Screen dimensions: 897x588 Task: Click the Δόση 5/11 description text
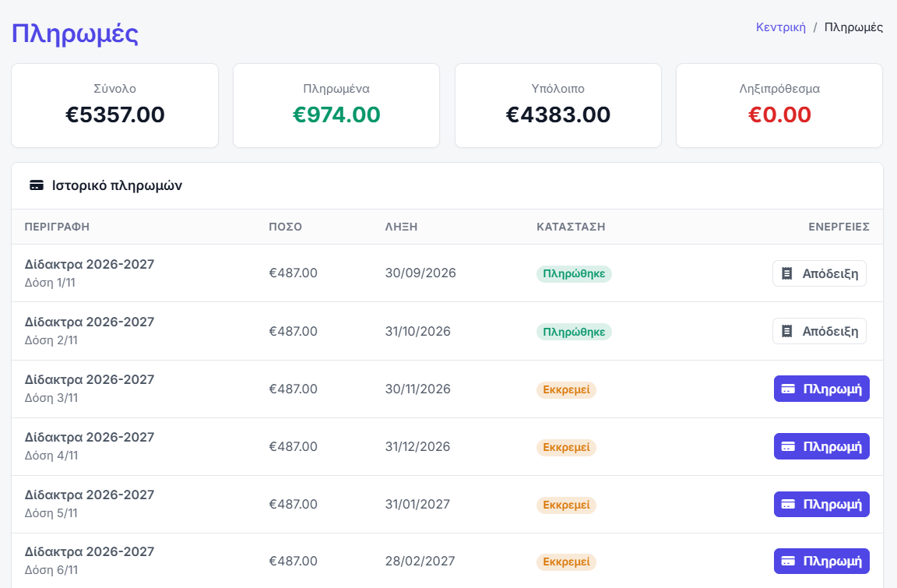point(51,513)
